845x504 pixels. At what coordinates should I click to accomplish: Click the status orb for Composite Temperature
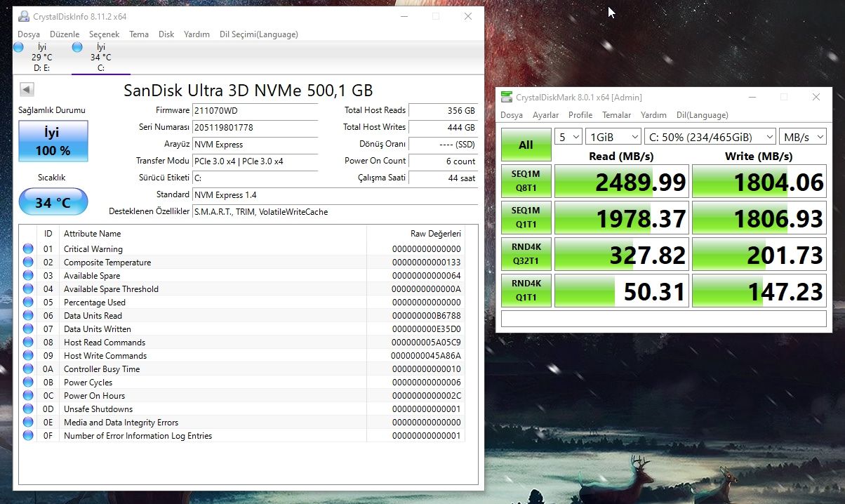[28, 262]
